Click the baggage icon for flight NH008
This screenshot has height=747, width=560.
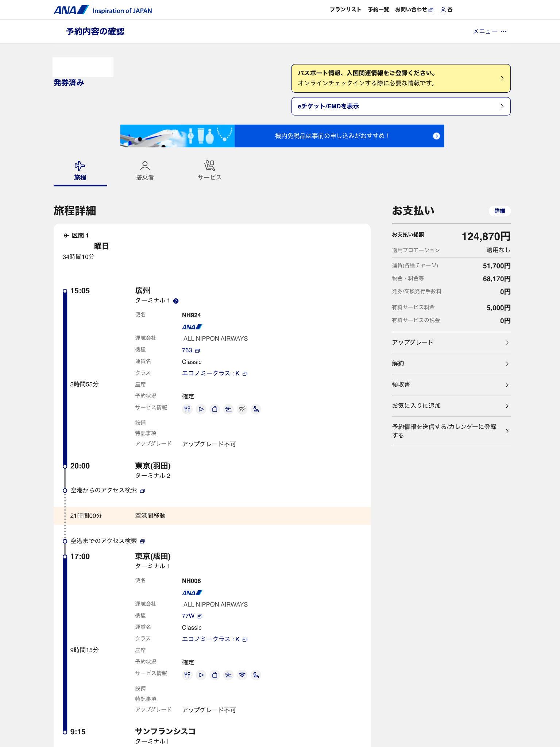tap(215, 675)
